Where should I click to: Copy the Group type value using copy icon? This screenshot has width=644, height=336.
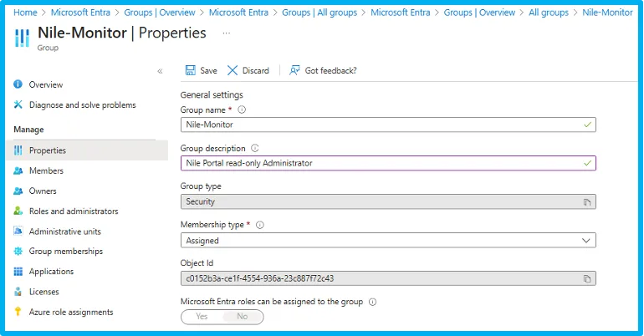(x=587, y=201)
